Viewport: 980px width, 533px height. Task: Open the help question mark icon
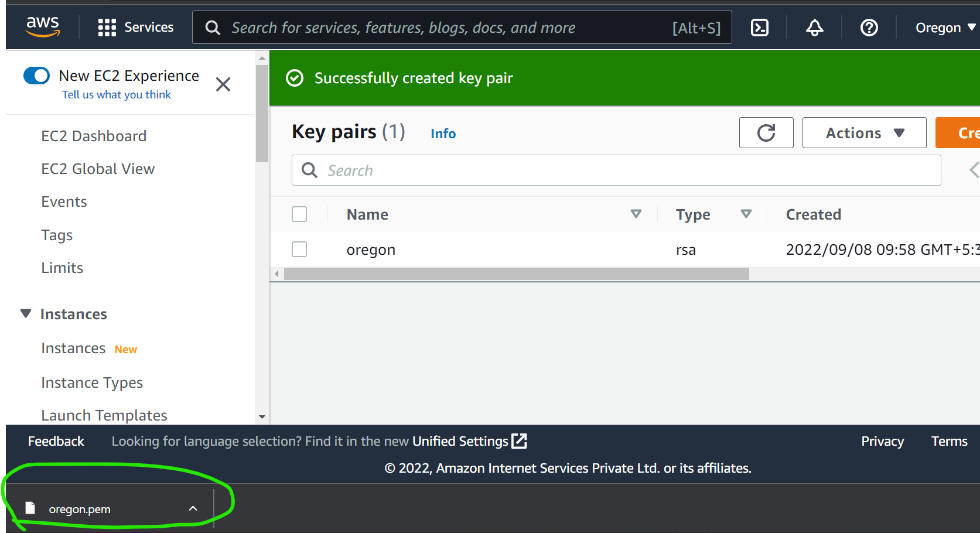pos(869,28)
